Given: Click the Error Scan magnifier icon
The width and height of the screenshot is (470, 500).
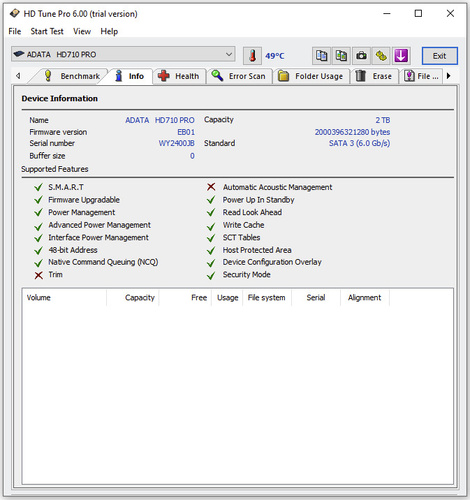Looking at the screenshot, I should click(x=217, y=75).
